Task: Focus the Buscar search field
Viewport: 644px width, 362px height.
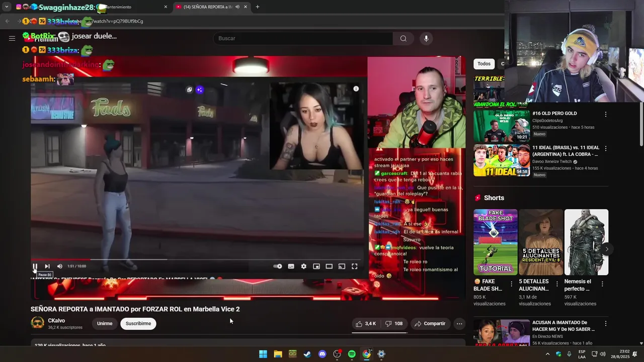Action: 303,38
